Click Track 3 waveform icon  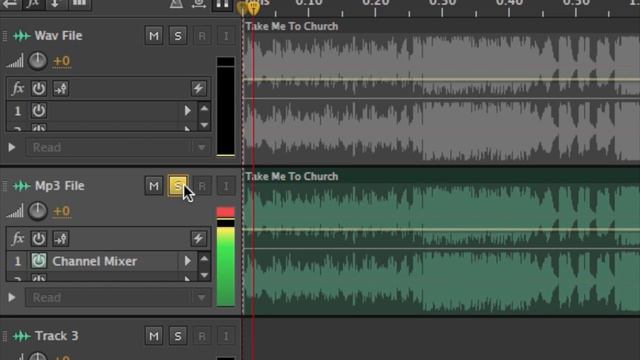pos(22,336)
